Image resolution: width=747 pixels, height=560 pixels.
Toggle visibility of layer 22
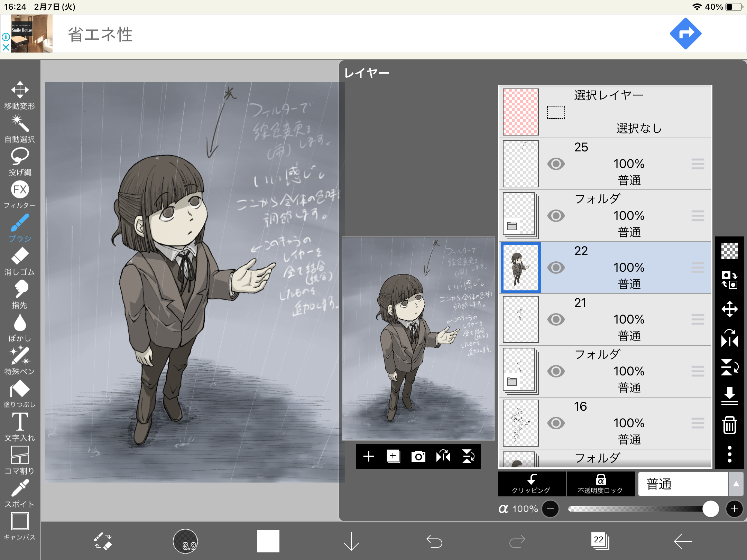(556, 268)
